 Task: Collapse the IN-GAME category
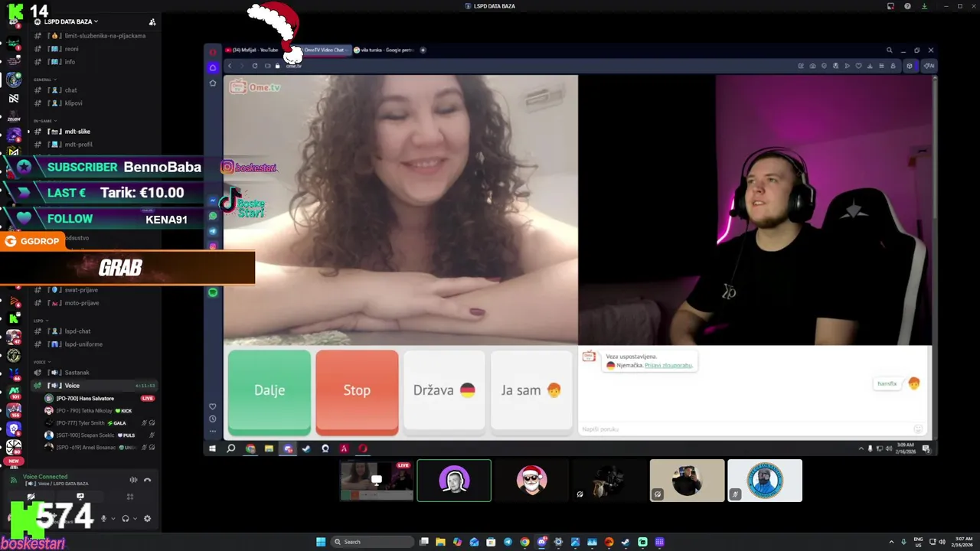44,121
